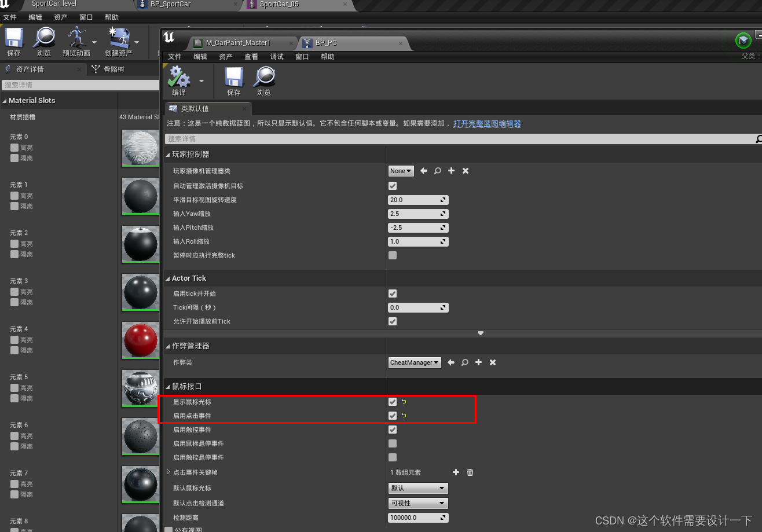Open the 默认鼠标光标 dropdown
The image size is (762, 532).
pyautogui.click(x=418, y=488)
